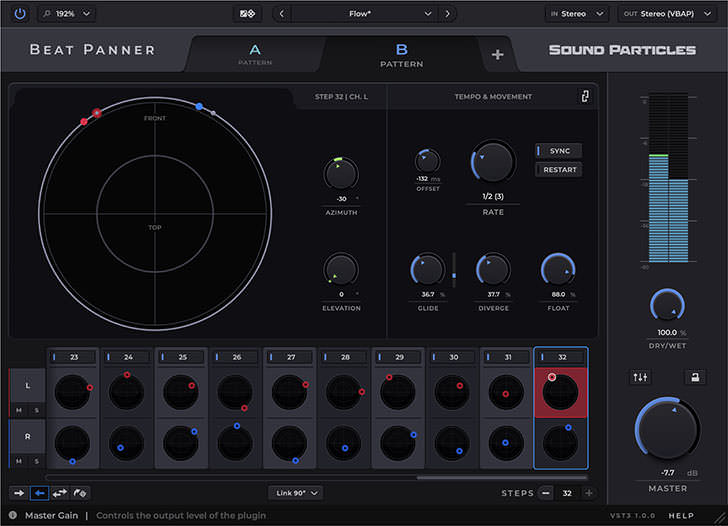Toggle step 32 enable indicator
This screenshot has height=526, width=728.
[542, 357]
